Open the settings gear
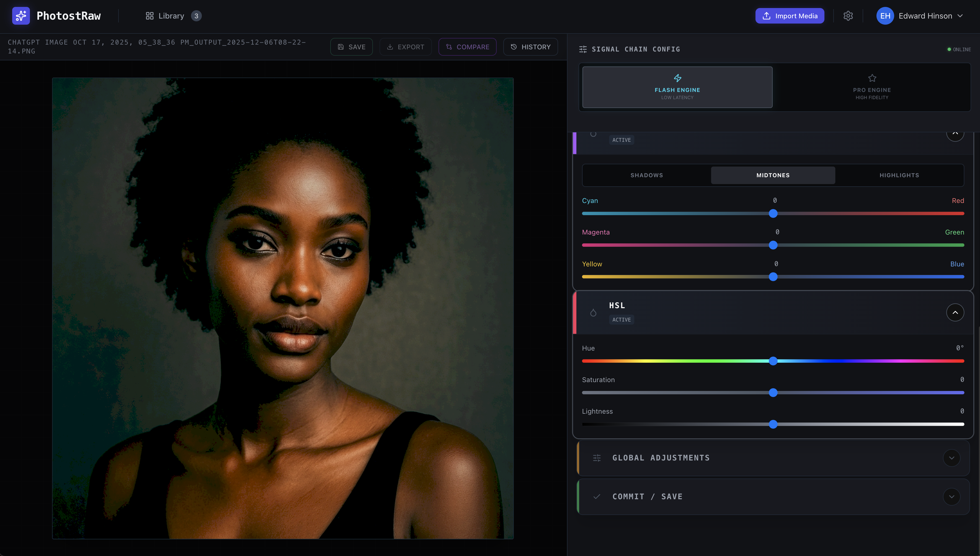Image resolution: width=980 pixels, height=556 pixels. tap(848, 16)
